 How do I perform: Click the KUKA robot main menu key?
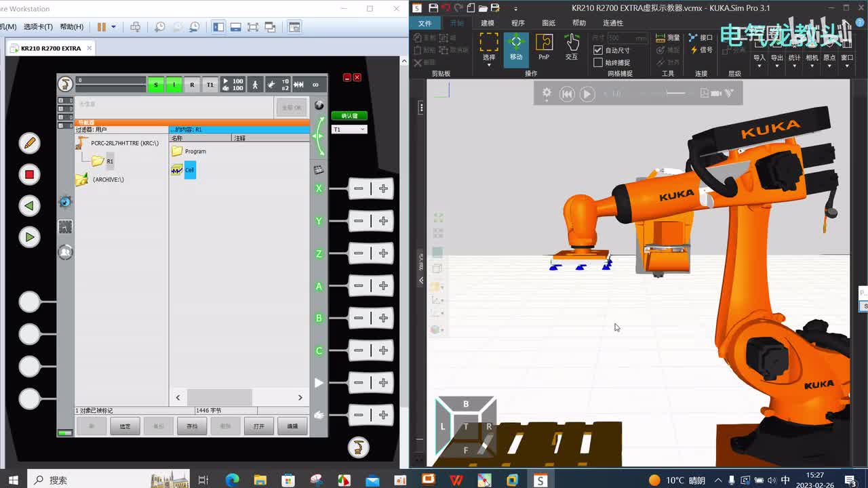click(65, 83)
